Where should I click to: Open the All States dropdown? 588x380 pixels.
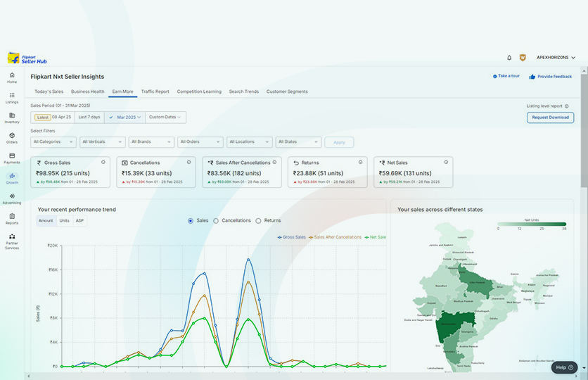tap(298, 142)
